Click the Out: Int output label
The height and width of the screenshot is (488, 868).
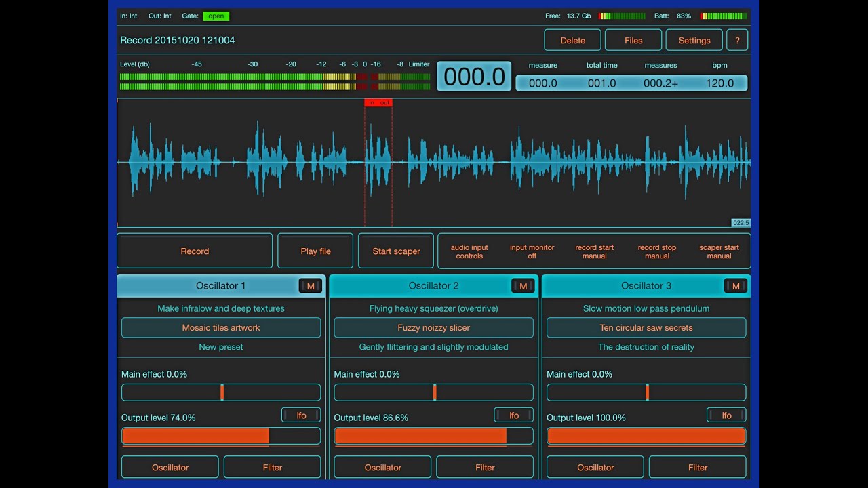tap(160, 16)
